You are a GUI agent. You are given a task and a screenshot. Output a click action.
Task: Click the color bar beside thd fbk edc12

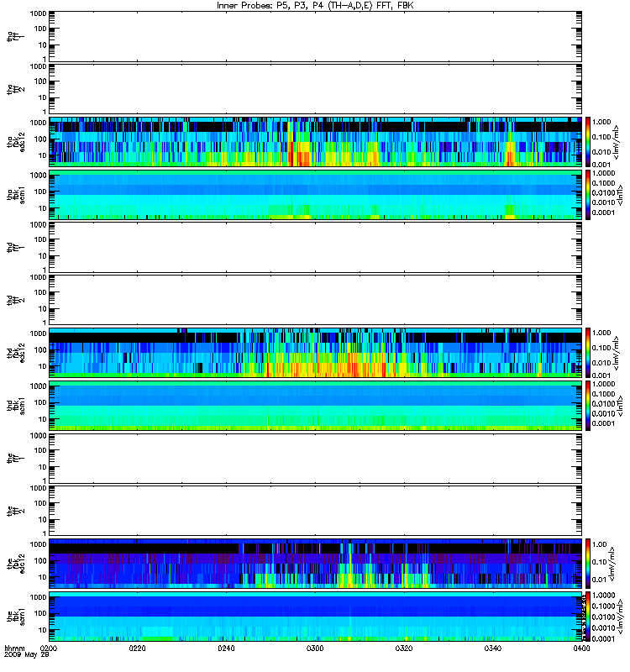(x=588, y=353)
